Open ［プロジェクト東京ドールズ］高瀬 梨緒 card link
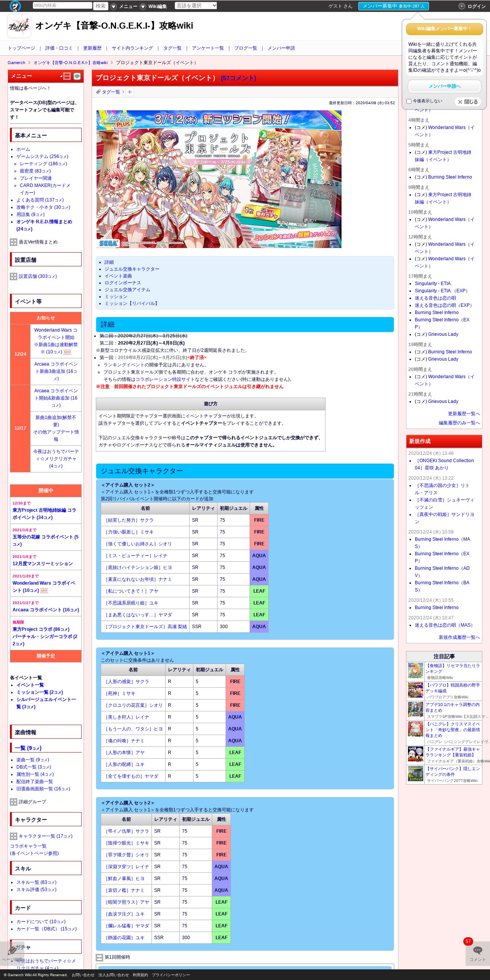 point(145,627)
